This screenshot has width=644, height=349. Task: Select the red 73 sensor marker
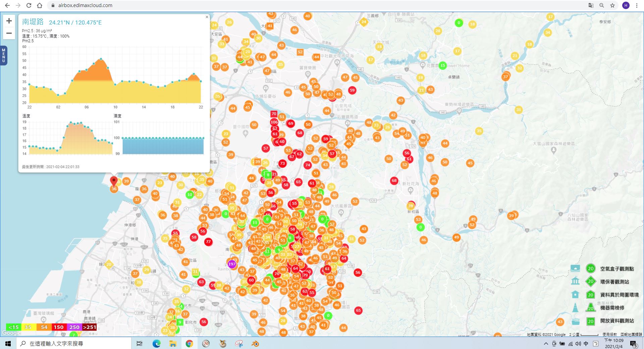(x=282, y=163)
